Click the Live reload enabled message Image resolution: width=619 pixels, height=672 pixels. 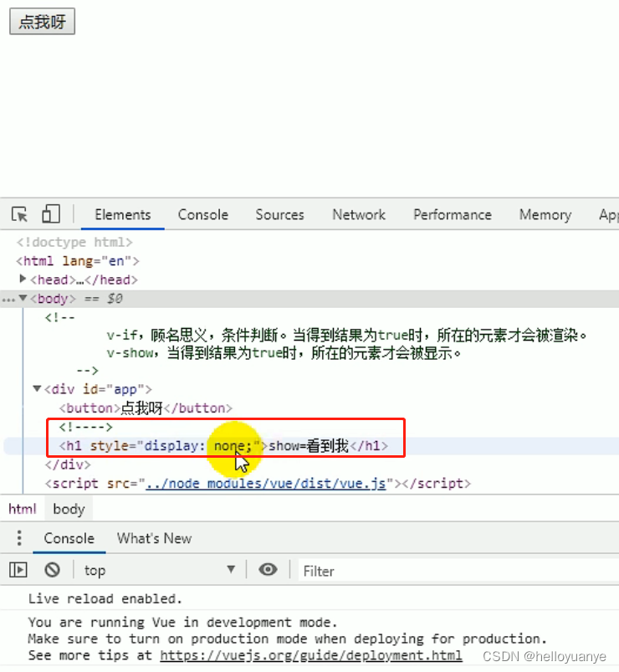105,598
